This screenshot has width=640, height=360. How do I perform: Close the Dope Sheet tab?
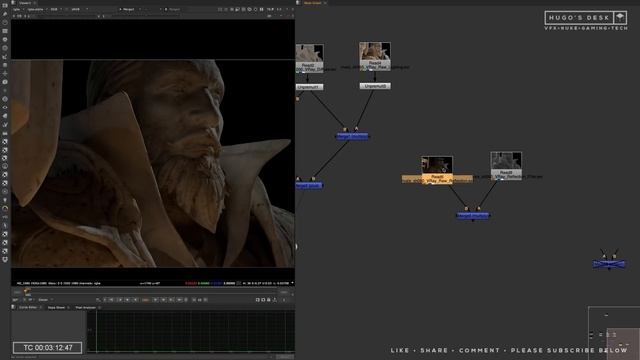(x=68, y=307)
